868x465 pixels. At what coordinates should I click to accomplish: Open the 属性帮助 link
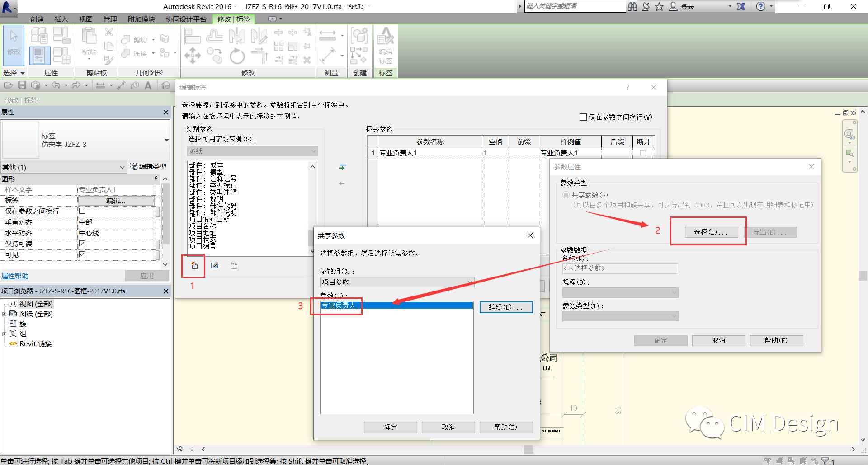15,276
